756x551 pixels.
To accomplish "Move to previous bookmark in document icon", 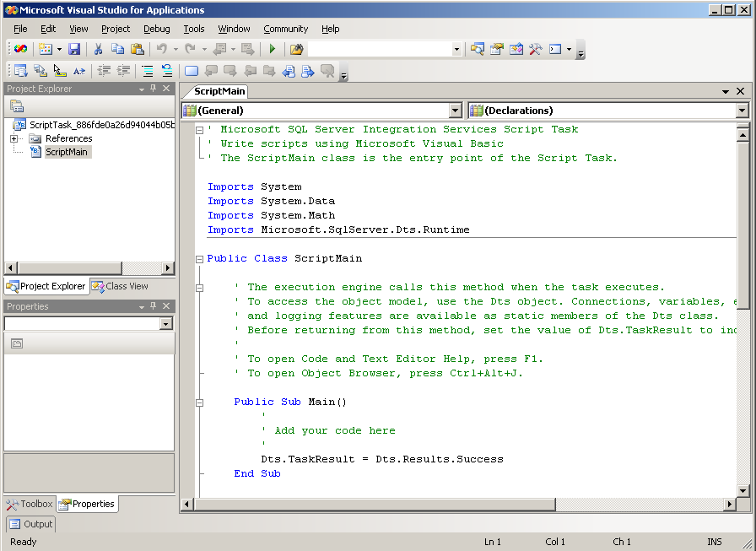I will pyautogui.click(x=289, y=72).
